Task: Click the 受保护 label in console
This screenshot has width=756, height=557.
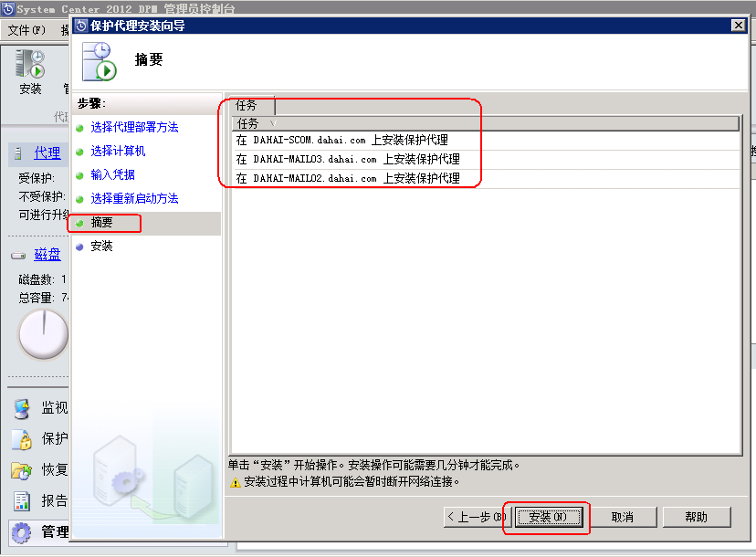Action: click(x=37, y=178)
